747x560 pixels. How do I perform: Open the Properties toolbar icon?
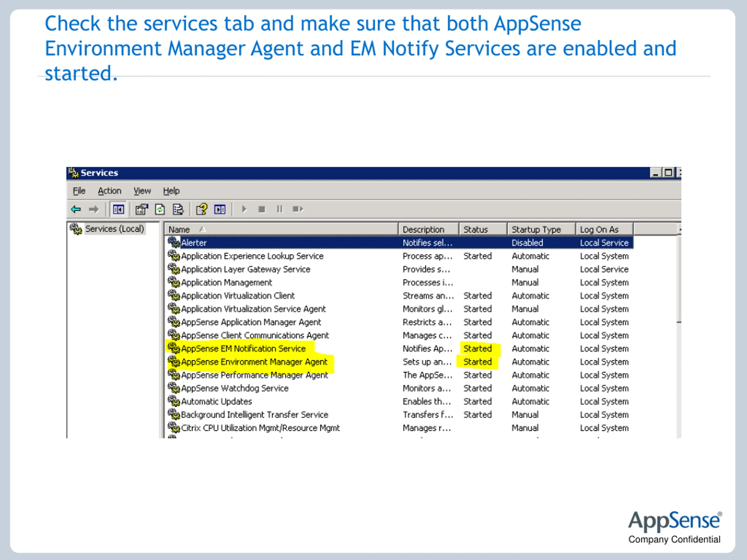[142, 209]
